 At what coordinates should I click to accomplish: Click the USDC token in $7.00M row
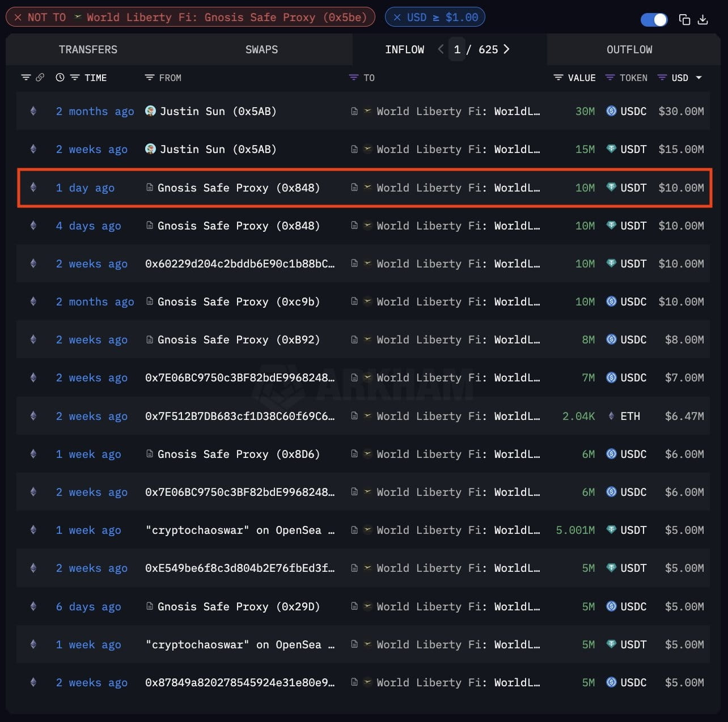pos(627,377)
